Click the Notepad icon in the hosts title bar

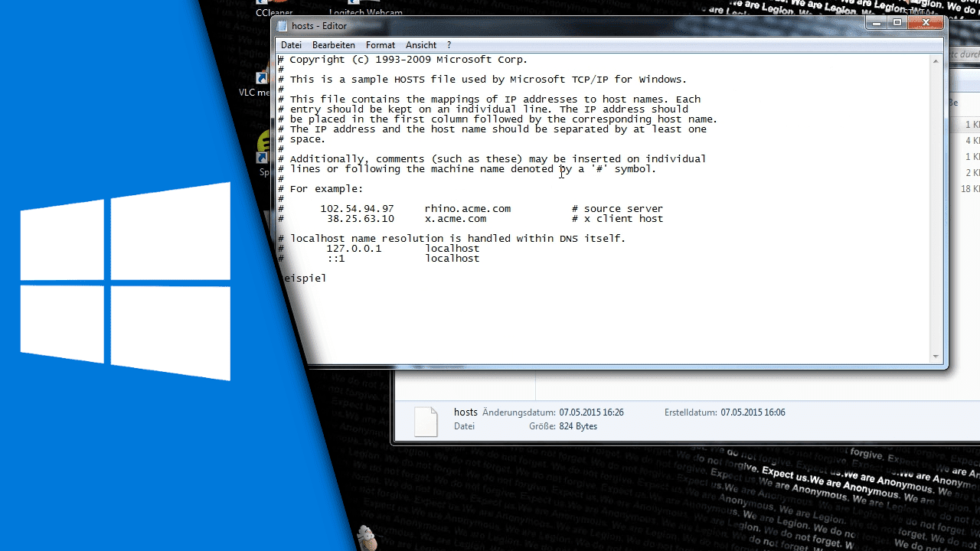tap(283, 26)
